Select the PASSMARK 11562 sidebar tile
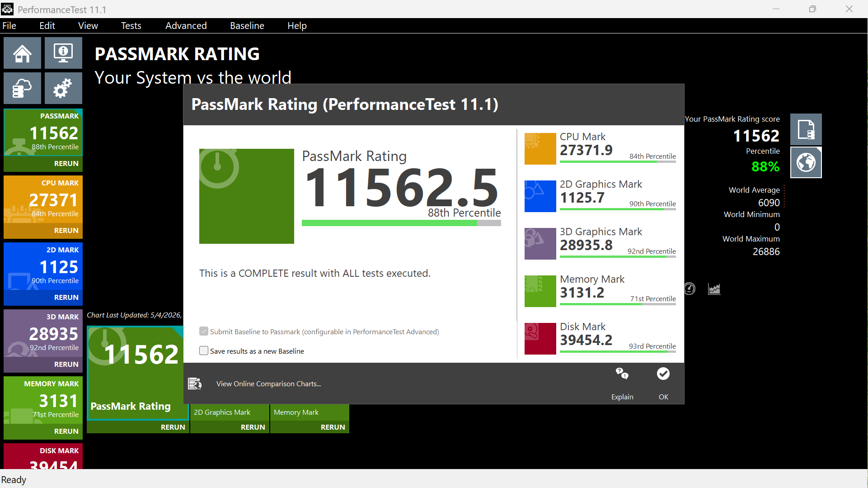This screenshot has width=868, height=488. tap(43, 132)
